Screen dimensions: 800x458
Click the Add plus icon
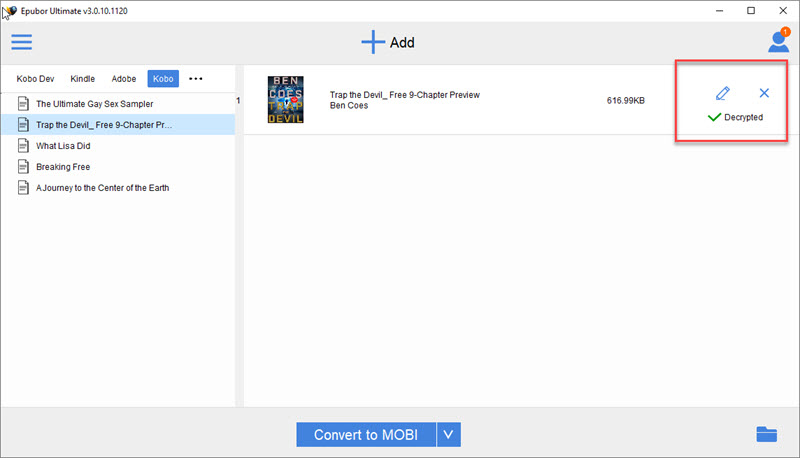point(373,42)
